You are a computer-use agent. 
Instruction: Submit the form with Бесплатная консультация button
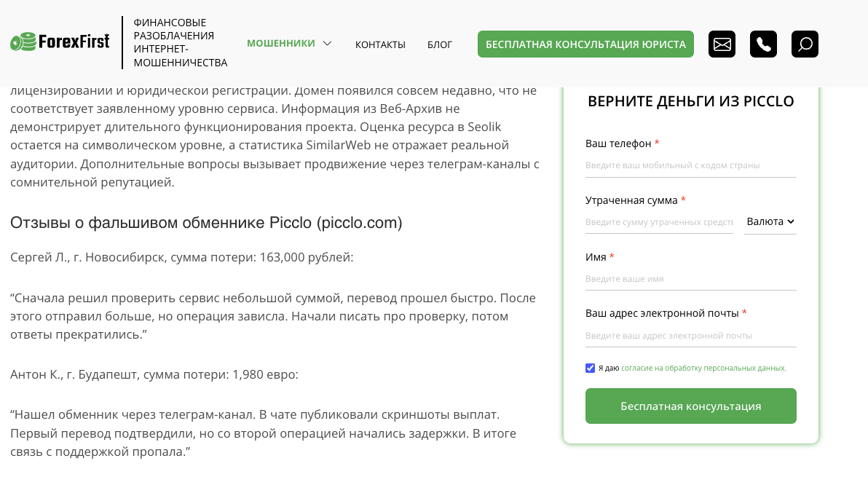pos(690,406)
